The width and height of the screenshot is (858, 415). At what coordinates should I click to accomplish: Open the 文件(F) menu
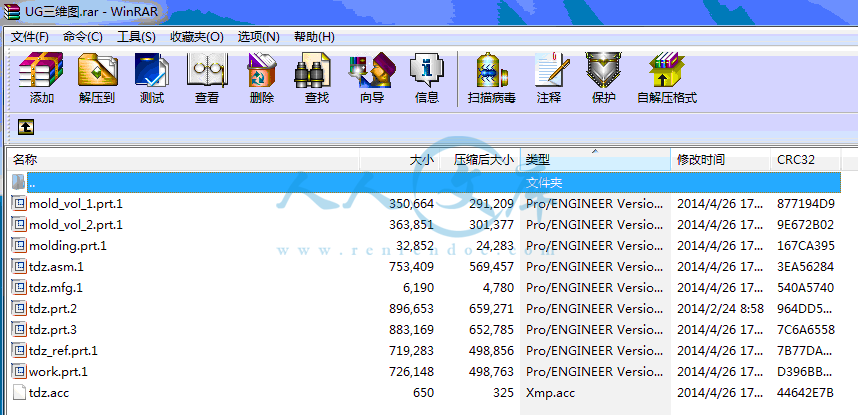pos(30,37)
